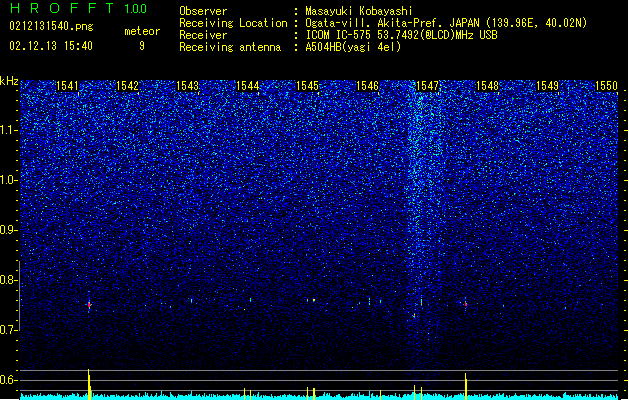Select the filename 0212131540.png
Screen dimensions: 629x400
(51, 26)
